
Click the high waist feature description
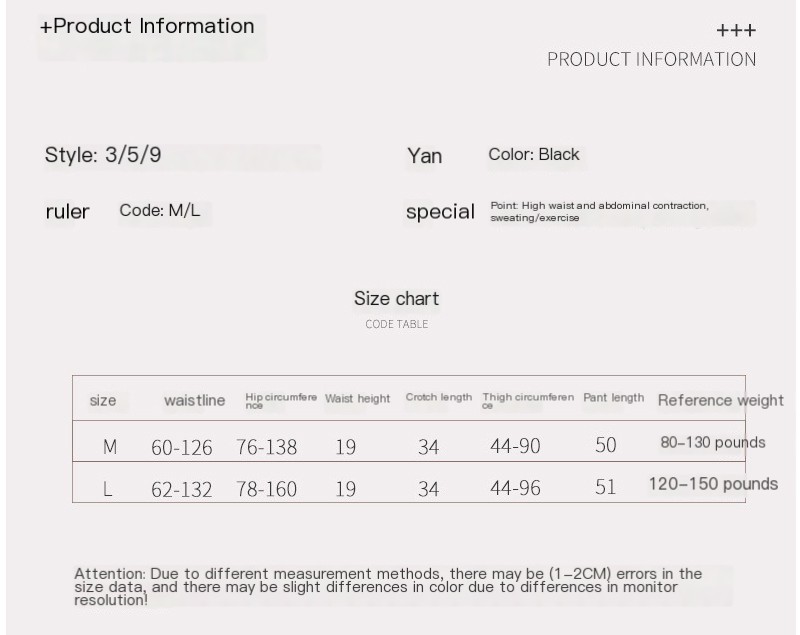coord(599,212)
